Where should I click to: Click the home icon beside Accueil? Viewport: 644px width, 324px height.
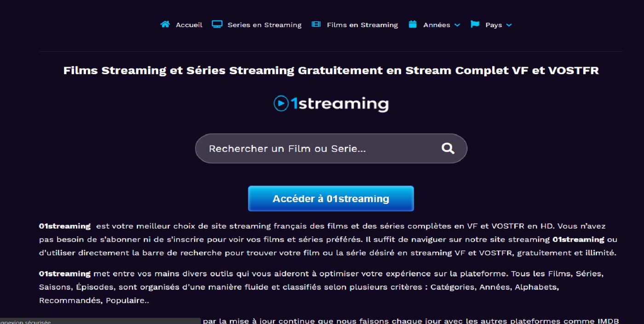(165, 24)
